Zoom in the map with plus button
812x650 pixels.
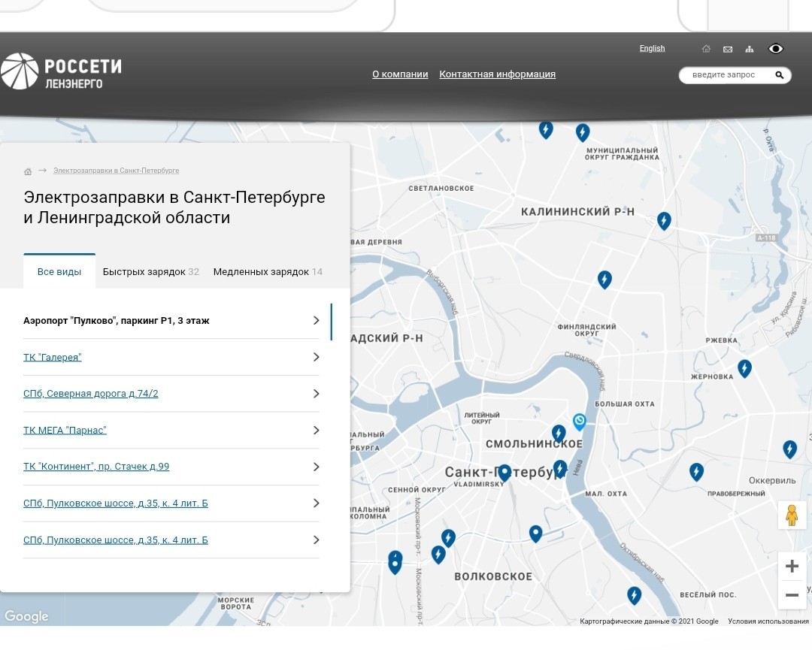pos(791,566)
